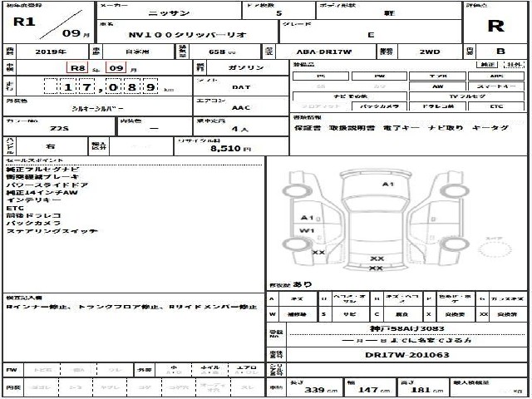This screenshot has width=532, height=399.
Task: Click the XX mark near left rear wheel
Action: pos(318,253)
